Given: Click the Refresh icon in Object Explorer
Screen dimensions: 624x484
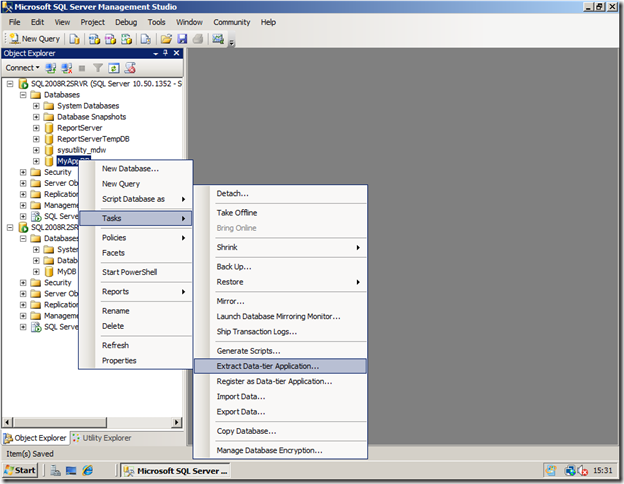Looking at the screenshot, I should coord(114,68).
